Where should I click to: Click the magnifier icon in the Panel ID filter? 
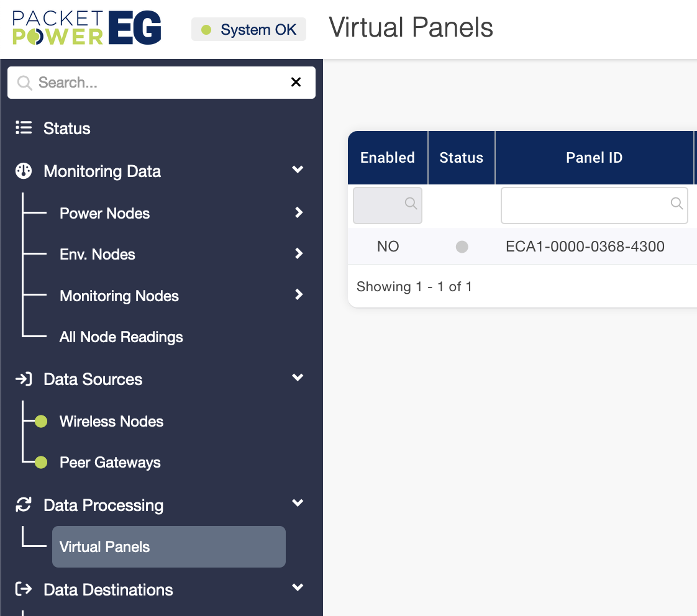pos(676,204)
